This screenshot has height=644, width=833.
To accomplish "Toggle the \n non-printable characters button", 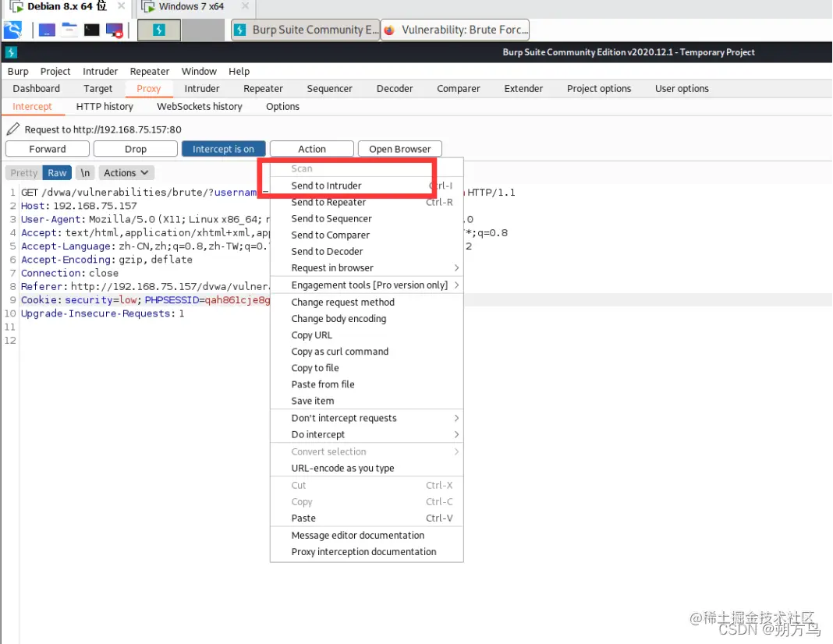I will coord(85,173).
